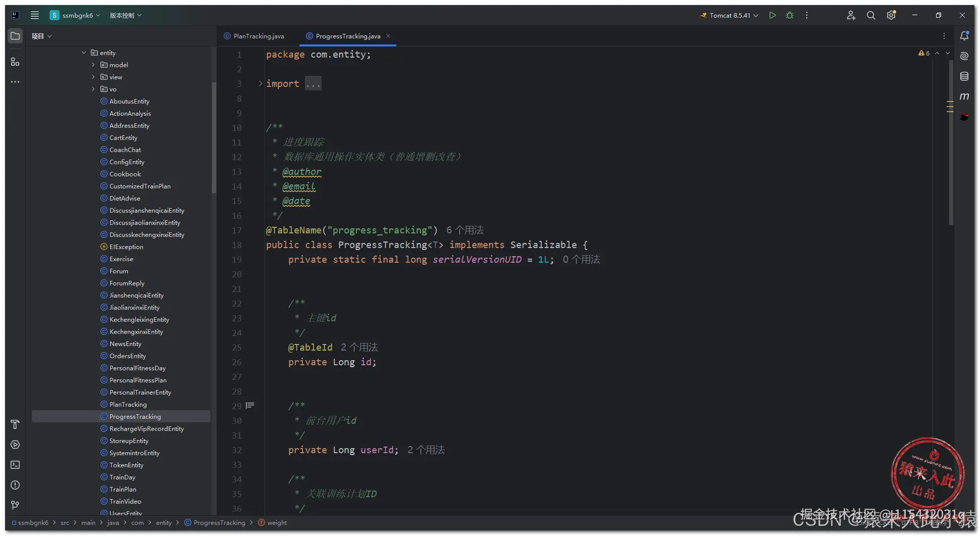Select PlanTracking in the project tree
980x536 pixels.
(x=128, y=404)
